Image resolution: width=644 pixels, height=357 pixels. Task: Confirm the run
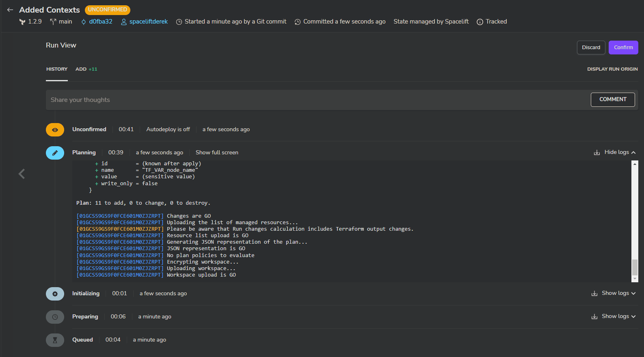click(623, 48)
